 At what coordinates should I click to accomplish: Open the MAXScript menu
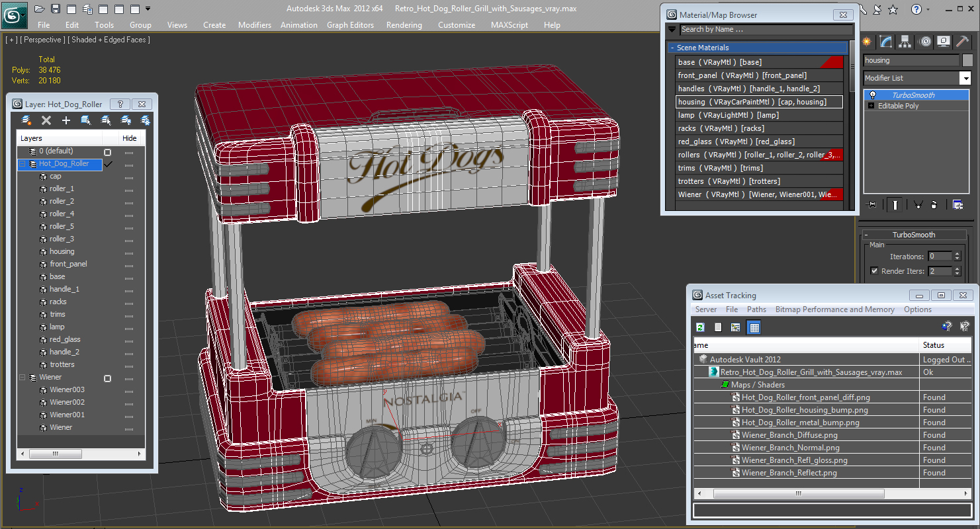(x=510, y=25)
